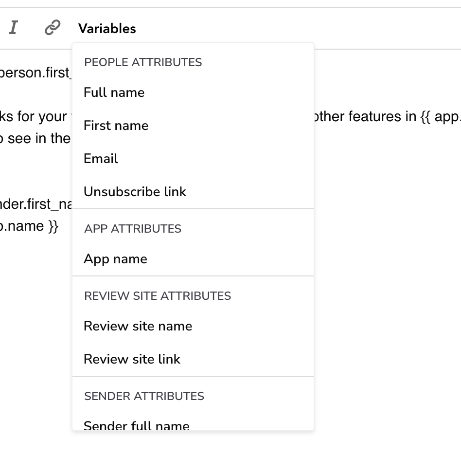
Task: Insert the Unsubscribe link variable
Action: 135,191
